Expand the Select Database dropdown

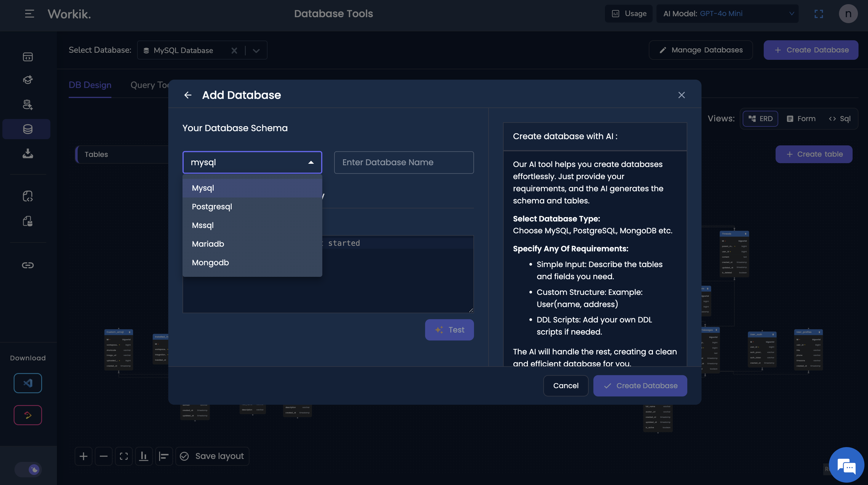tap(256, 51)
